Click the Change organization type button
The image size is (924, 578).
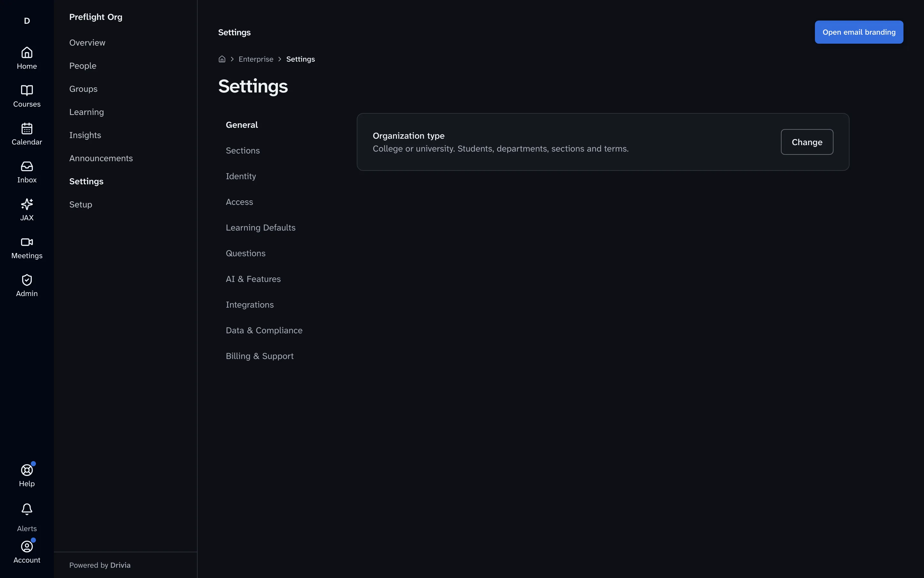[x=807, y=142]
